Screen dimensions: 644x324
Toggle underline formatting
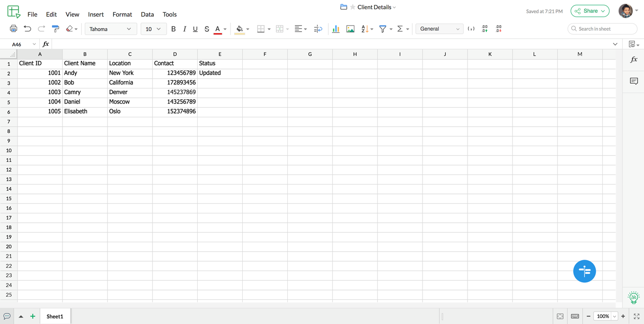[x=195, y=29]
